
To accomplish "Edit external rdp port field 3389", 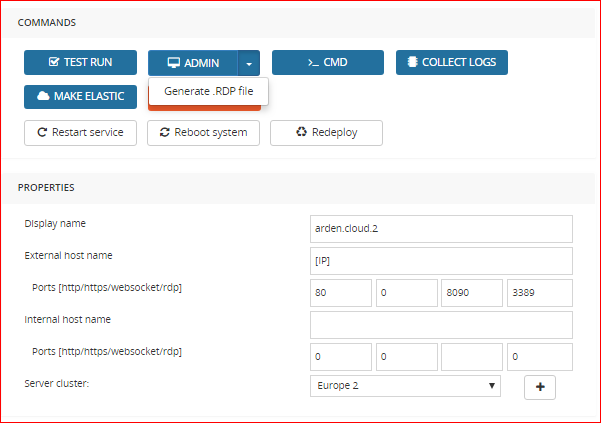I will (x=540, y=293).
